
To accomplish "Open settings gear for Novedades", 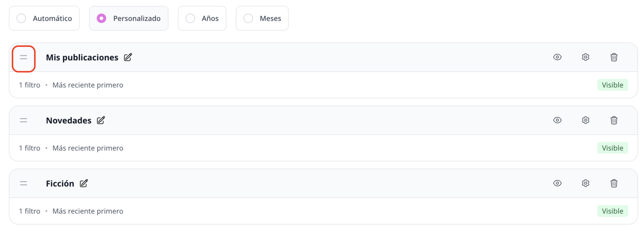I will pyautogui.click(x=586, y=120).
